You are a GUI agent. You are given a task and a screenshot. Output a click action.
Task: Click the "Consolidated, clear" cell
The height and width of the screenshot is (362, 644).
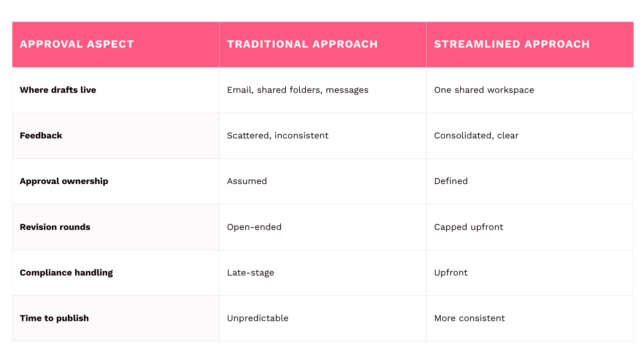click(476, 135)
